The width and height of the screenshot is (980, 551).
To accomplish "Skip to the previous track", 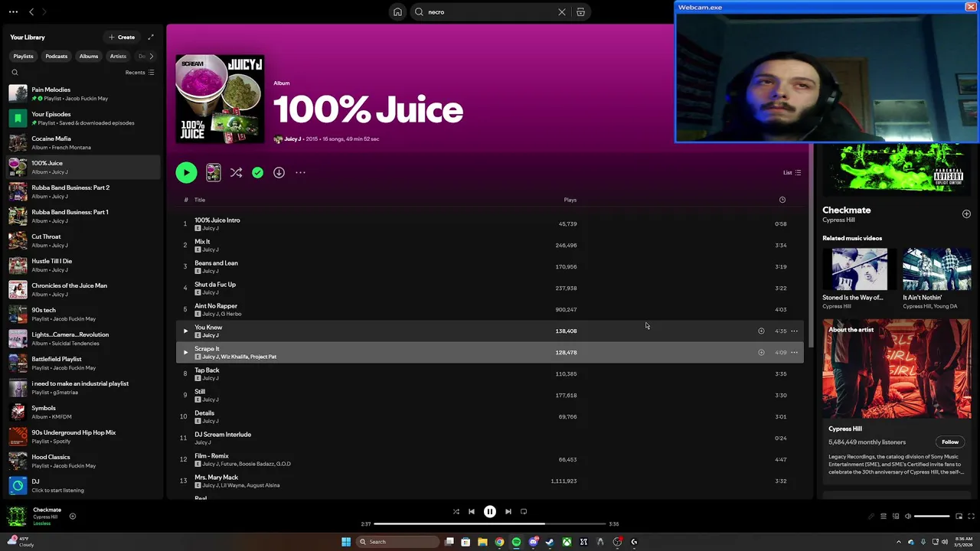I will pos(472,512).
